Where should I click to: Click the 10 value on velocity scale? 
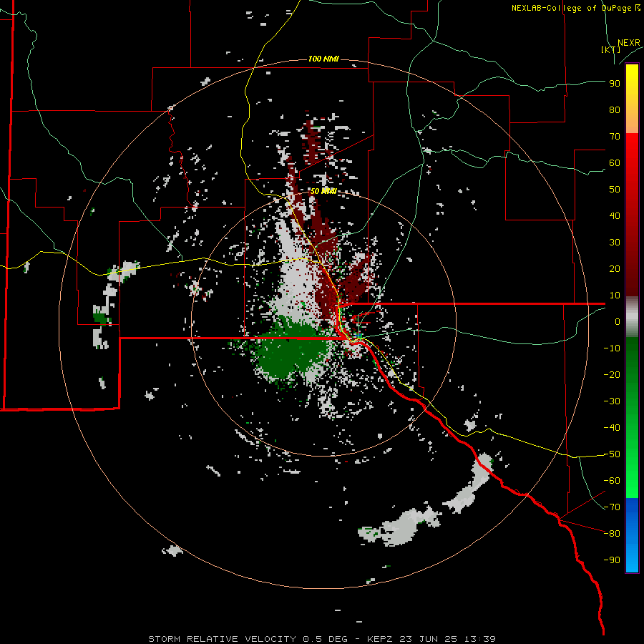(615, 296)
